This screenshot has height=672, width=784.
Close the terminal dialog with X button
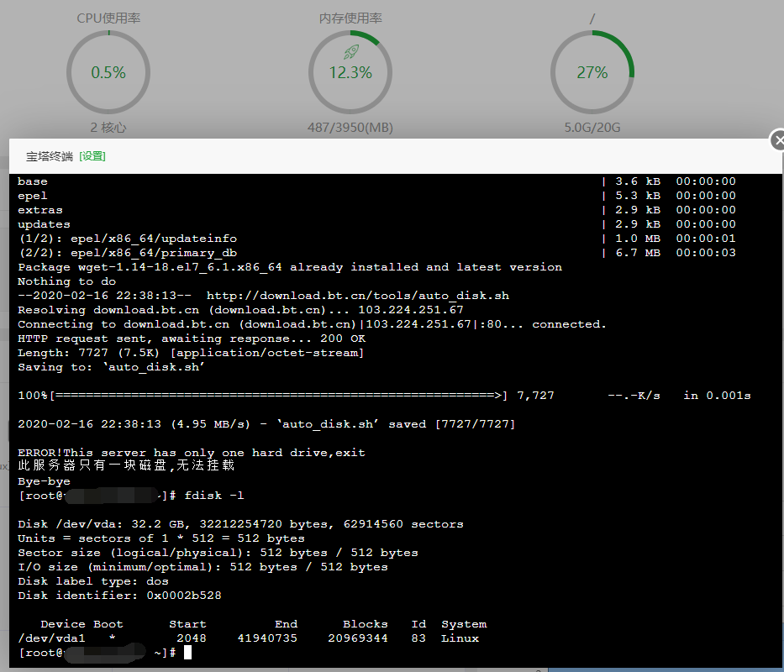coord(777,140)
